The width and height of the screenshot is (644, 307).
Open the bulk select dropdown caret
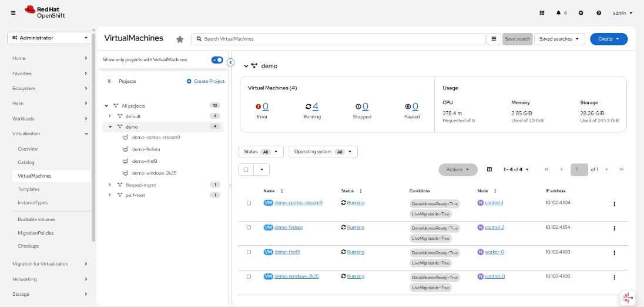point(261,169)
